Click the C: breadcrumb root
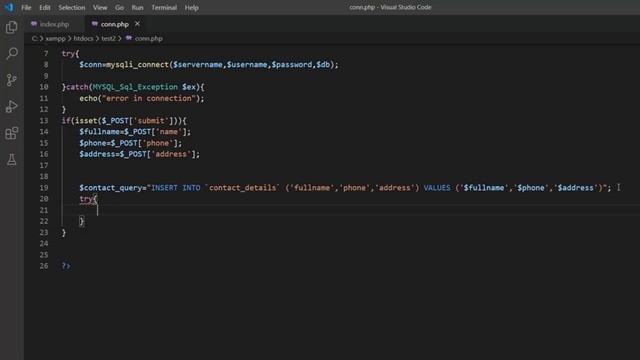 34,38
